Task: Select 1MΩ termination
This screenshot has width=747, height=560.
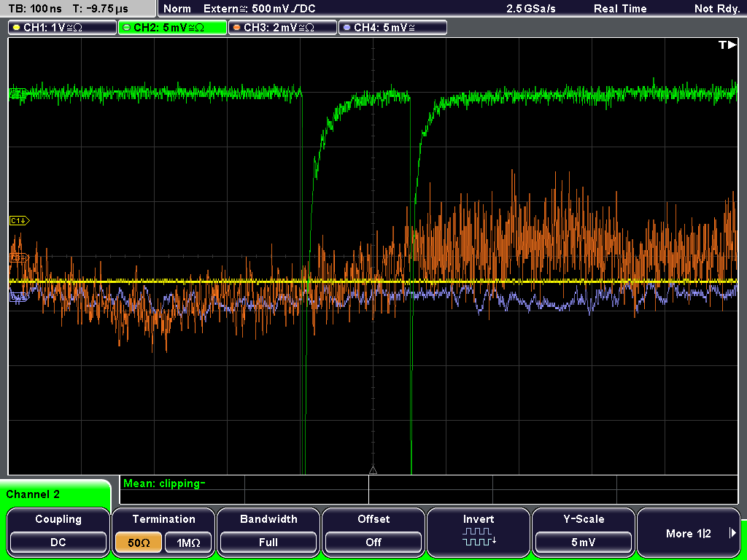Action: [188, 542]
